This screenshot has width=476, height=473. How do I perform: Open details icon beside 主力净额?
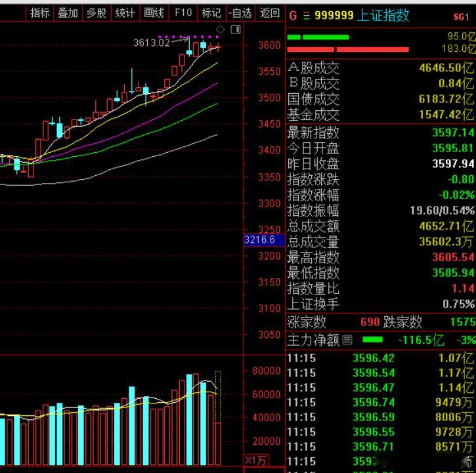point(347,340)
